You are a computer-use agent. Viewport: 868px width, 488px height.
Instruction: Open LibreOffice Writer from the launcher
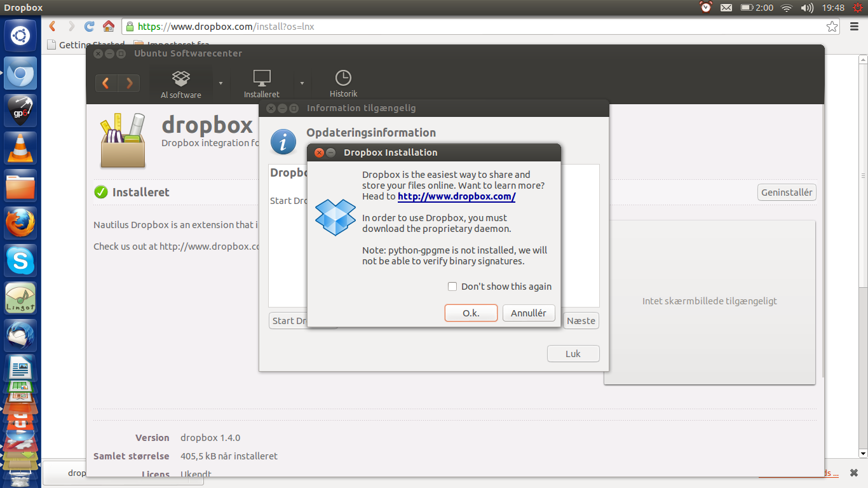click(x=20, y=368)
